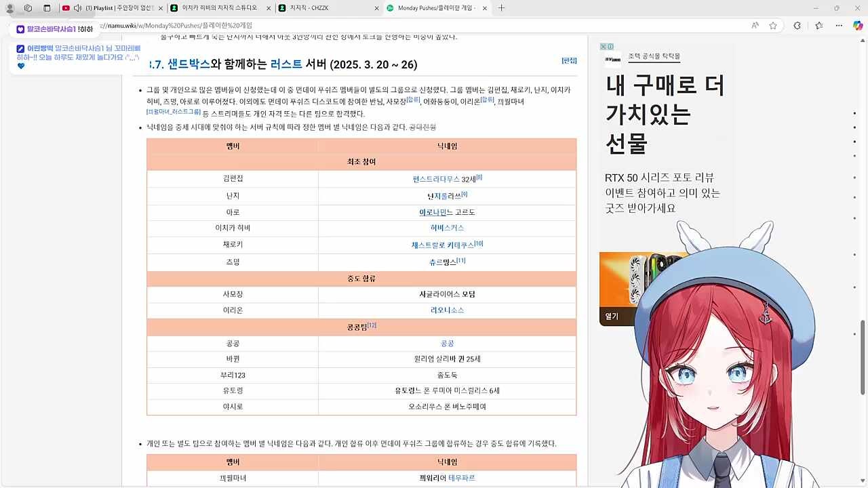Add page to favorites with star icon
The width and height of the screenshot is (868, 488).
773,26
